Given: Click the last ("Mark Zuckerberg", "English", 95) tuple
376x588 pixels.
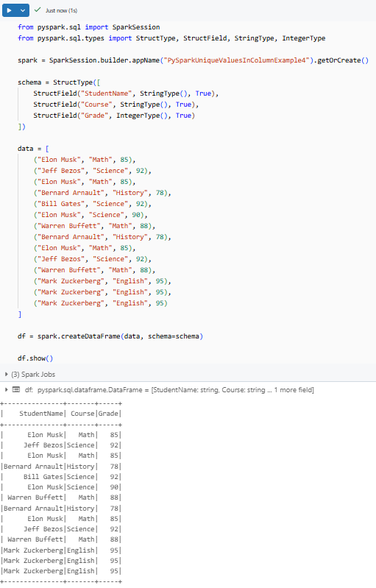Looking at the screenshot, I should tap(101, 303).
